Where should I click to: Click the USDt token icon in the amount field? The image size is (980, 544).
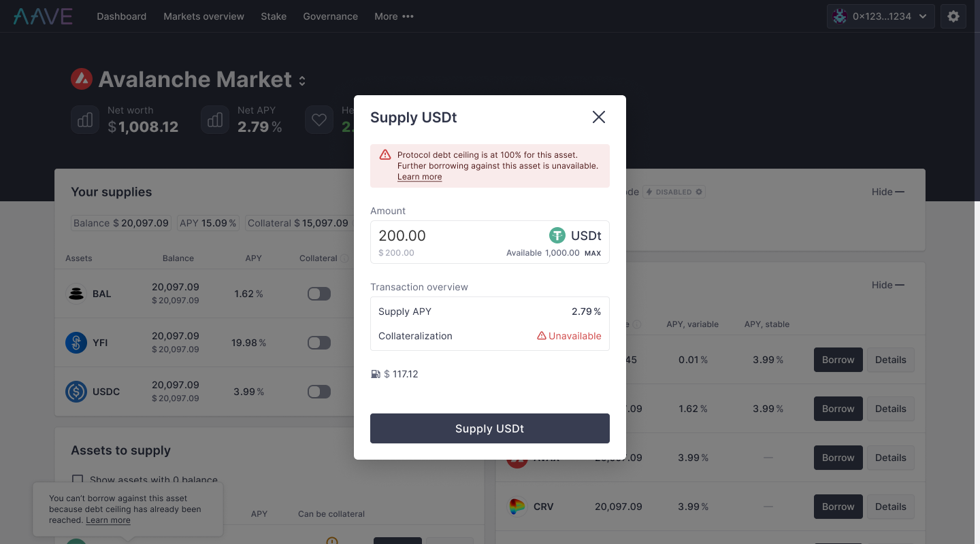tap(557, 235)
